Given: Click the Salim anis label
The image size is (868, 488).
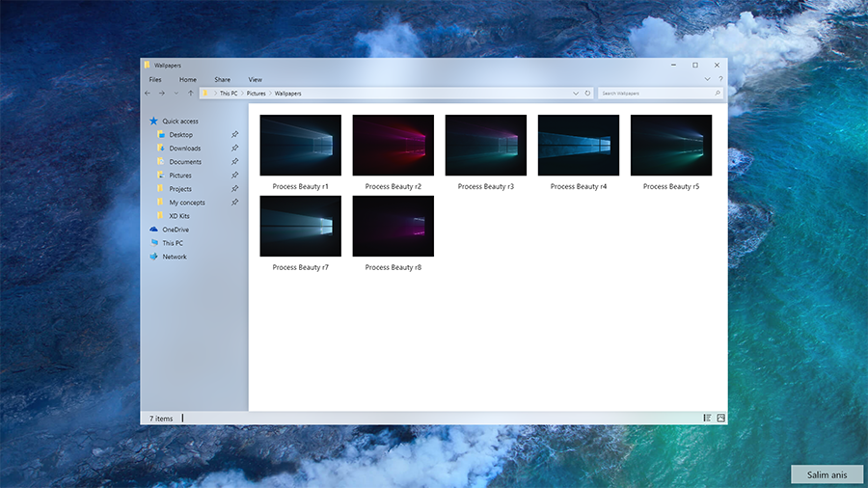Looking at the screenshot, I should [827, 474].
